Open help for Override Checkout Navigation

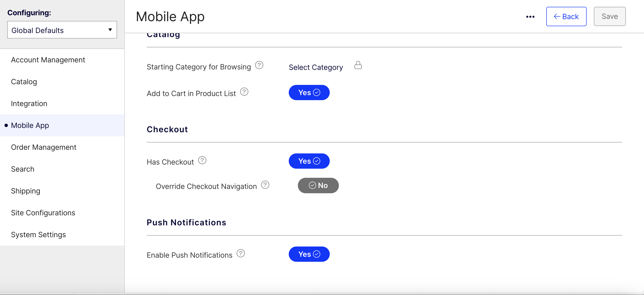(x=265, y=185)
